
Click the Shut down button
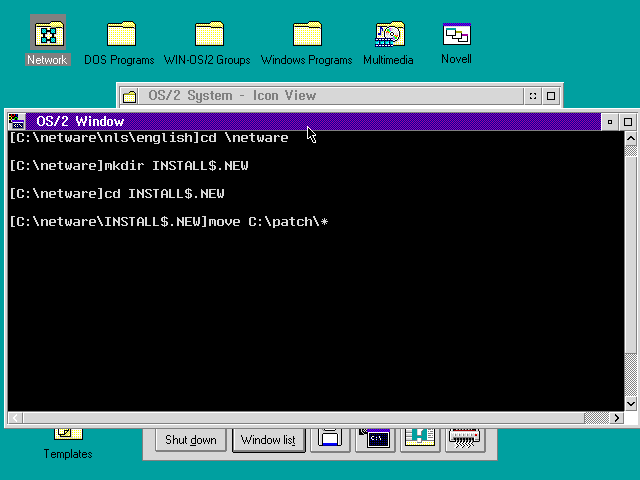(190, 440)
